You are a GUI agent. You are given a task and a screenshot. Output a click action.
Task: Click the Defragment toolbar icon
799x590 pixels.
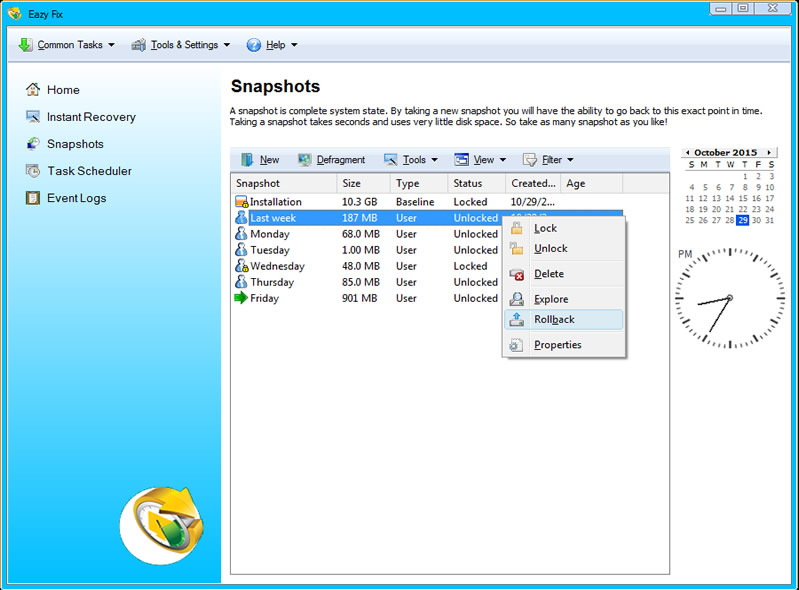305,160
